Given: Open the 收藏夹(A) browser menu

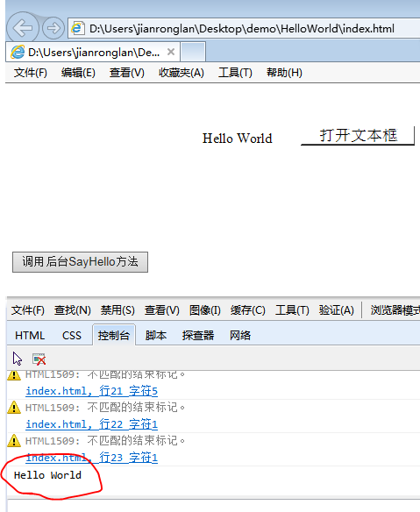Looking at the screenshot, I should click(x=182, y=73).
